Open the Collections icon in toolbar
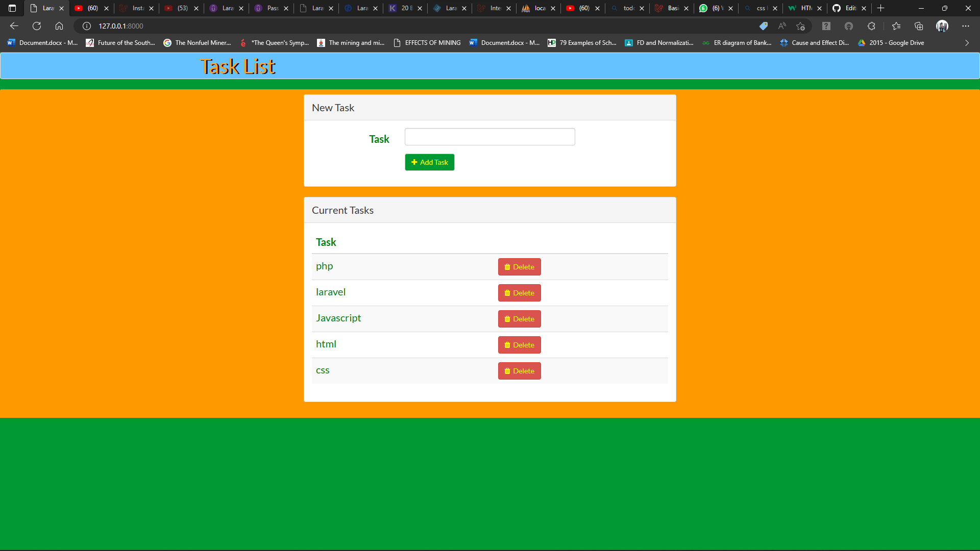 point(920,26)
